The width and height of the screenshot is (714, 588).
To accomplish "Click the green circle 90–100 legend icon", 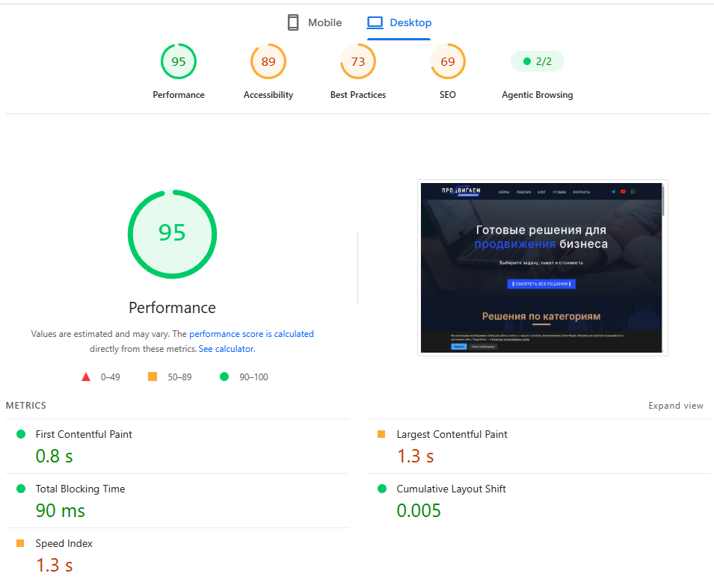I will click(x=224, y=377).
